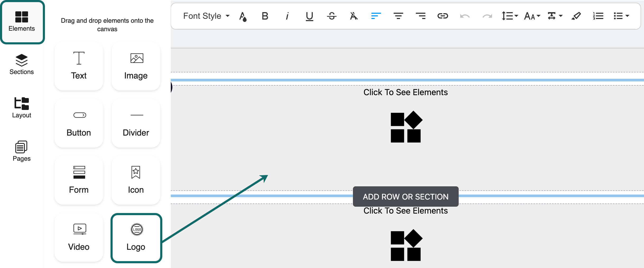Clear text formatting icon
The image size is (644, 268).
click(354, 16)
